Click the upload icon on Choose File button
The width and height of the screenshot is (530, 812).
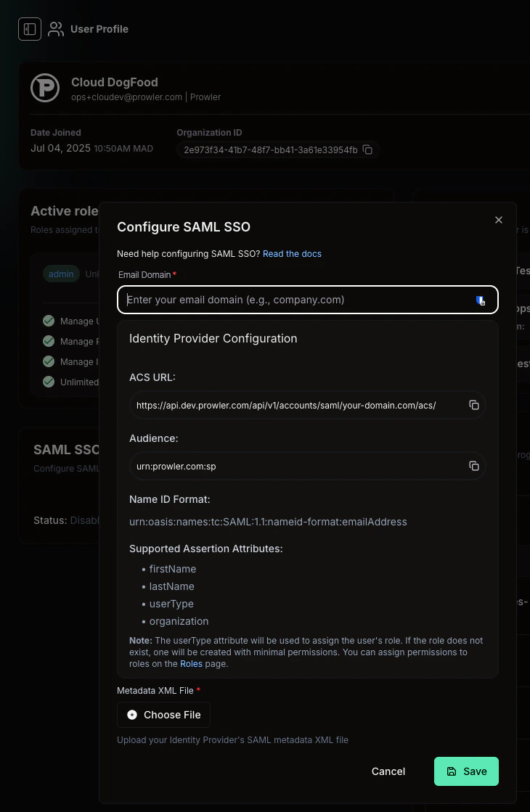131,715
